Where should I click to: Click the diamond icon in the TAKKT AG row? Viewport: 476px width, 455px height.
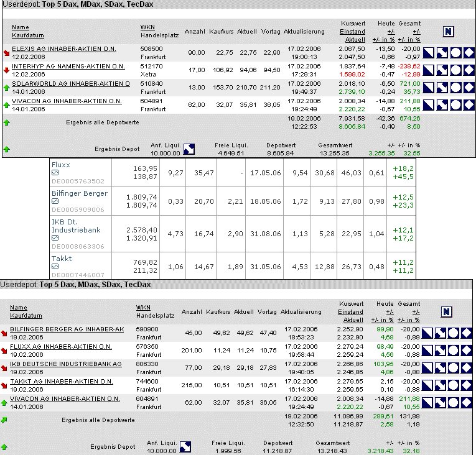point(466,385)
